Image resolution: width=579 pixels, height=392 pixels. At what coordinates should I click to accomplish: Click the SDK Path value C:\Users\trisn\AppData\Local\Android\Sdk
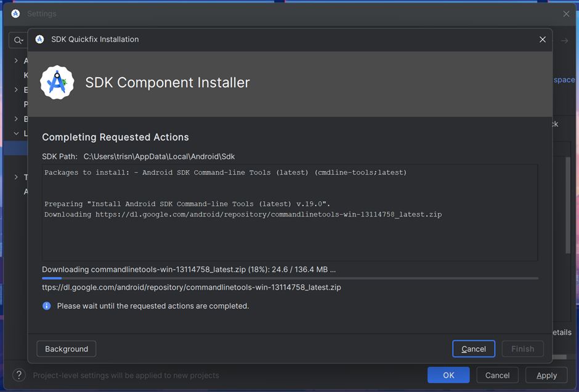159,157
